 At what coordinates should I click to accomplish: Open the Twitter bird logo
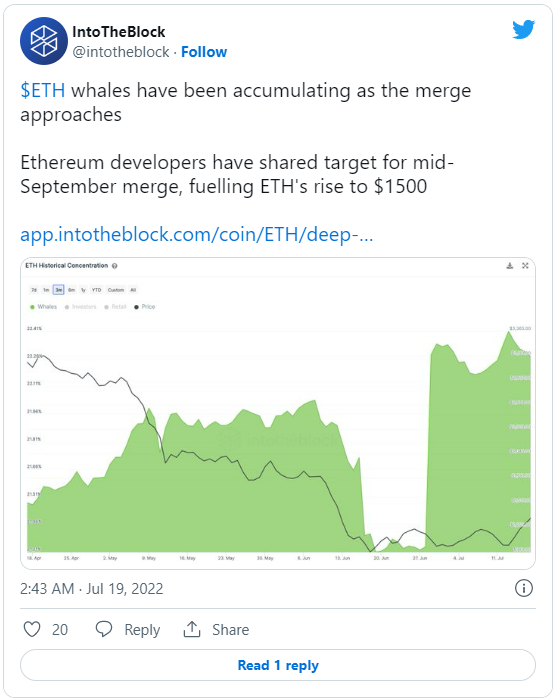pos(523,29)
